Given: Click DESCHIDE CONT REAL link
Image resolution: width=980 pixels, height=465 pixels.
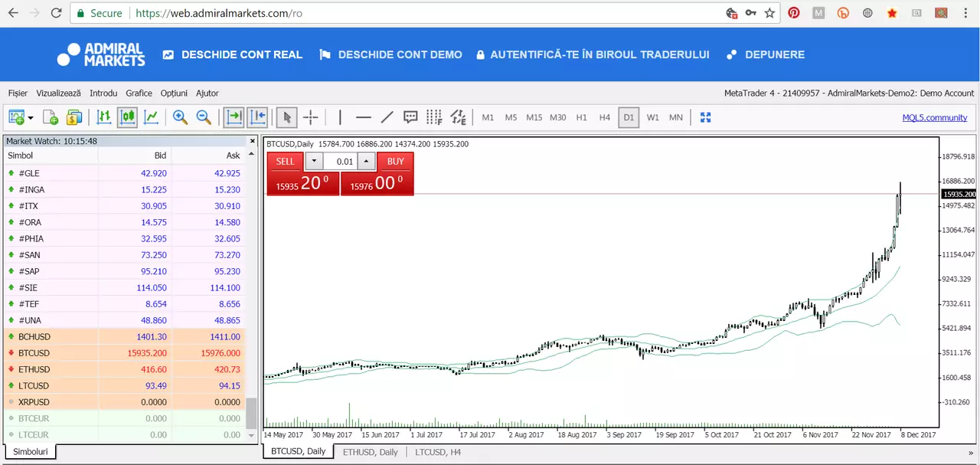Looking at the screenshot, I should click(x=232, y=55).
